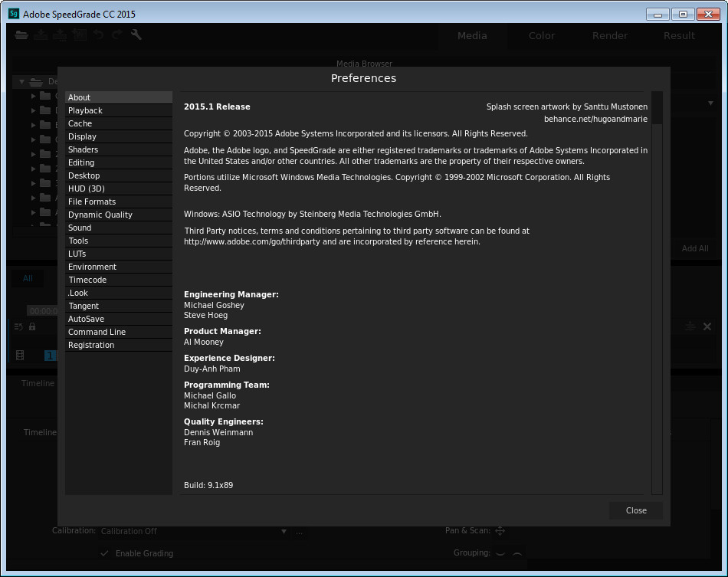728x577 pixels.
Task: Open the Playback preferences category
Action: tap(118, 110)
